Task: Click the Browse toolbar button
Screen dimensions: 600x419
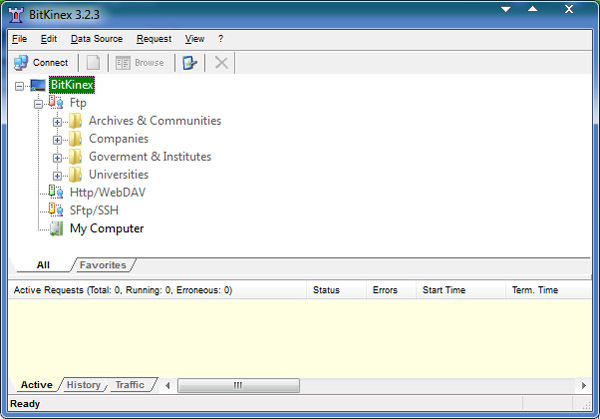Action: 140,63
